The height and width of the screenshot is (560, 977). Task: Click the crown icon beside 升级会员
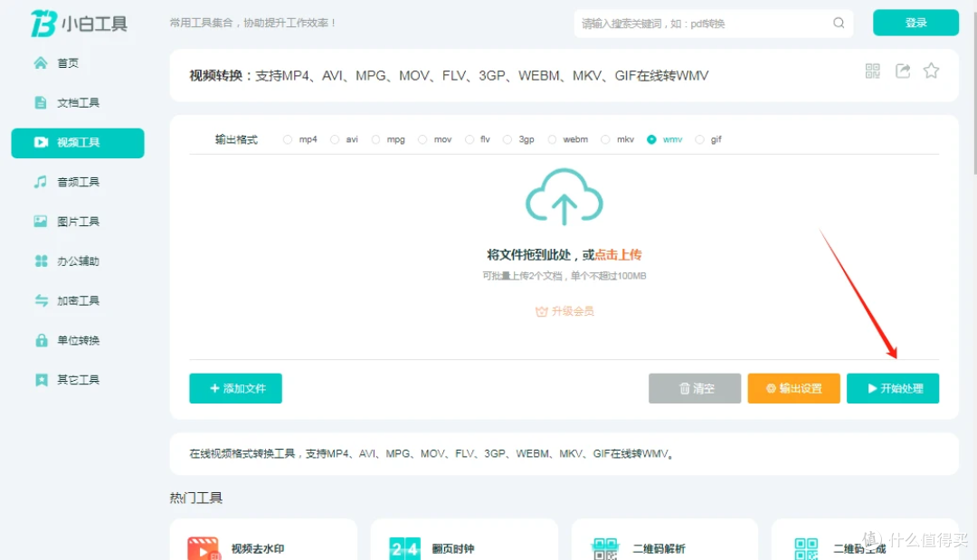point(541,311)
